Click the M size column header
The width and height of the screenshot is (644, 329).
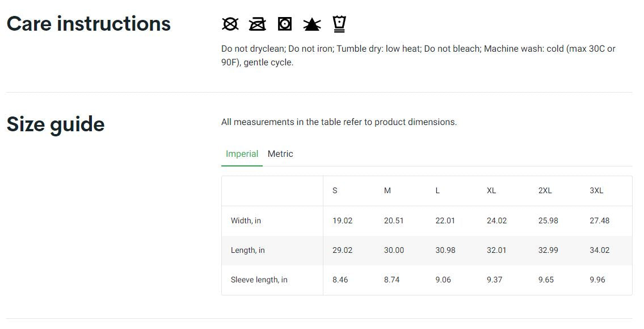pos(388,191)
